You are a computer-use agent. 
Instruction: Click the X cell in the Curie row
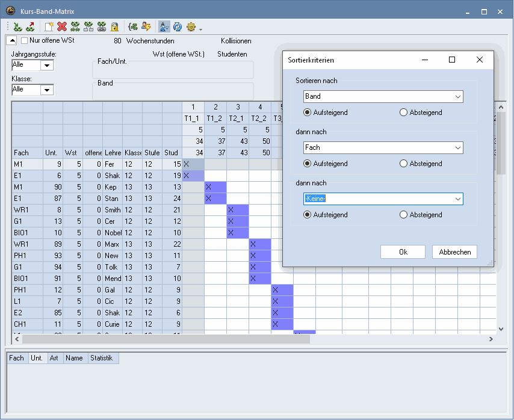point(282,324)
